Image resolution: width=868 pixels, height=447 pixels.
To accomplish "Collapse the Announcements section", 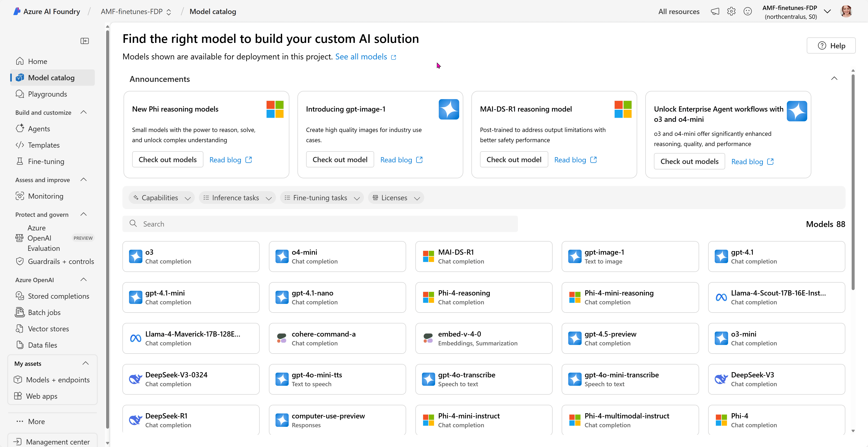I will click(x=834, y=78).
